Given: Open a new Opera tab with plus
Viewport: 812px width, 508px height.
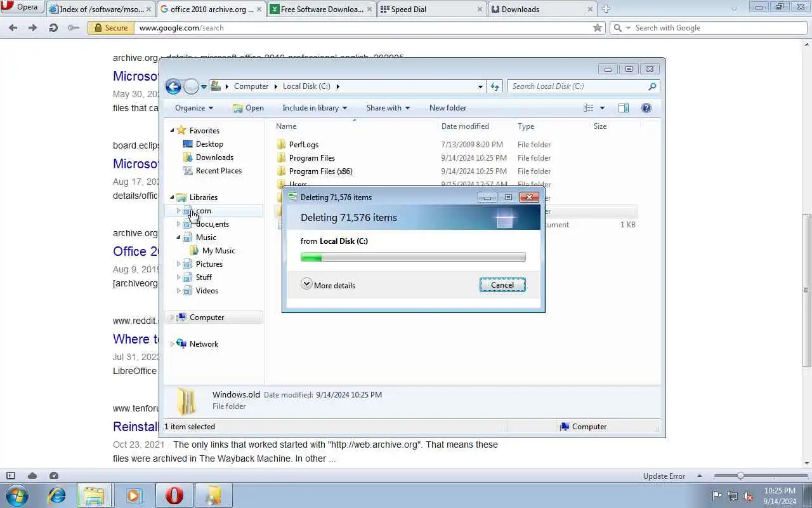Looking at the screenshot, I should click(606, 9).
